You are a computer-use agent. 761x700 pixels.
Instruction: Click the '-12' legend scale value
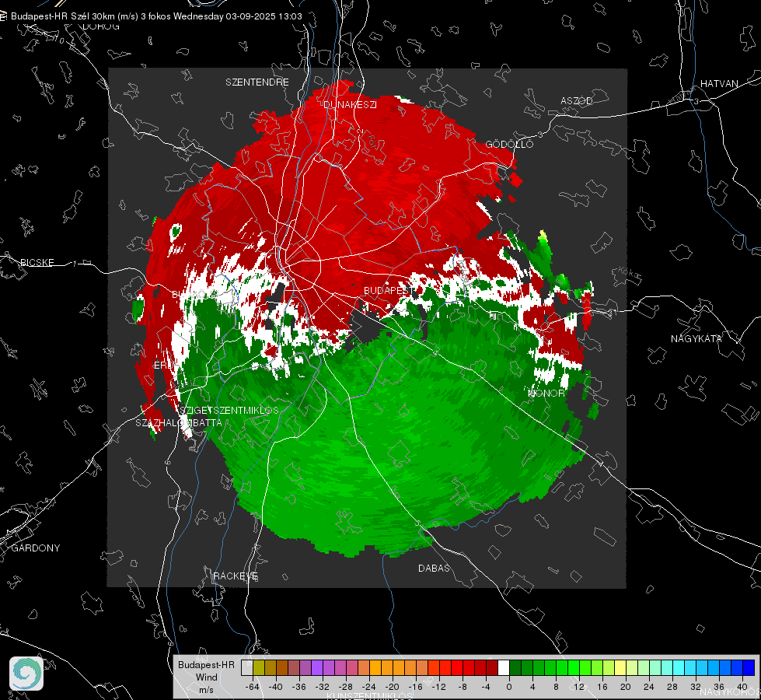438,687
